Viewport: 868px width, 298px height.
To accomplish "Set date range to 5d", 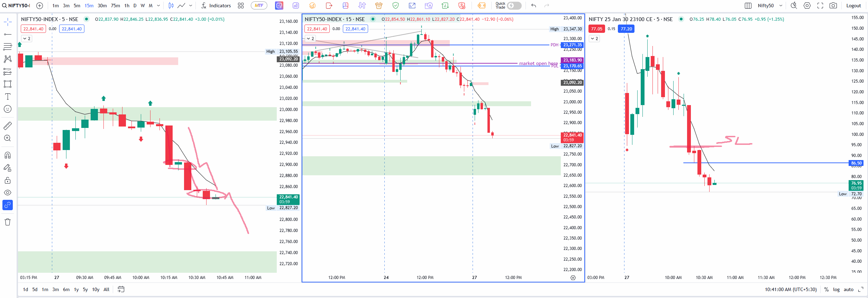I will [35, 290].
